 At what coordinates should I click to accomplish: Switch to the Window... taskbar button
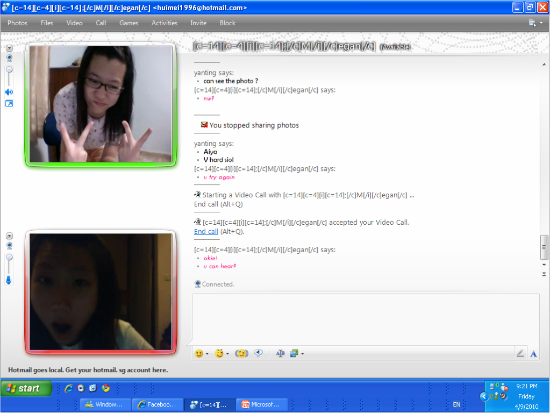point(105,405)
